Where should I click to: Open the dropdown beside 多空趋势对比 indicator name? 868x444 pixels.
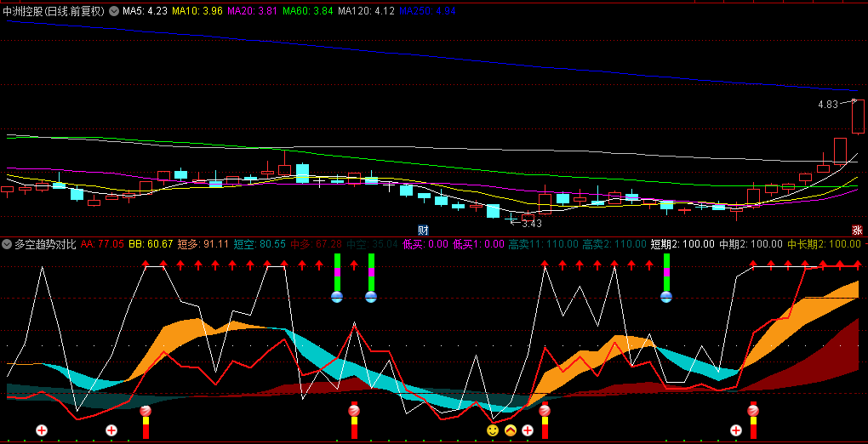(7, 244)
